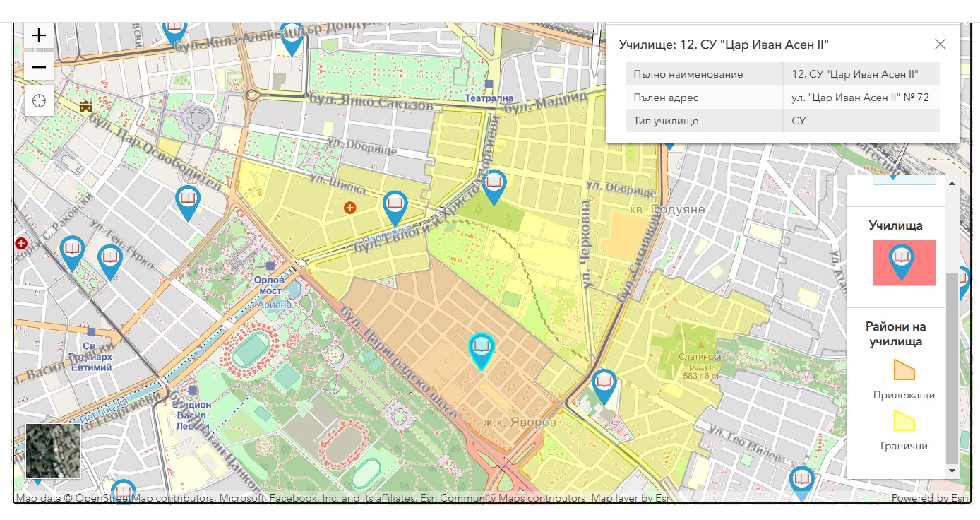Click the legend scrollbar down arrow

point(952,471)
